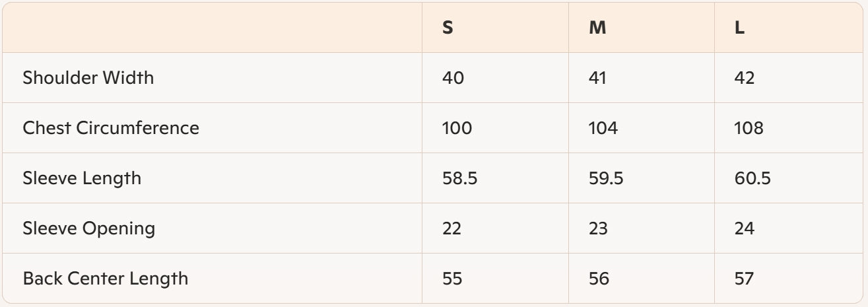Click Chest Circumference value 108
This screenshot has height=307, width=868.
[x=749, y=128]
